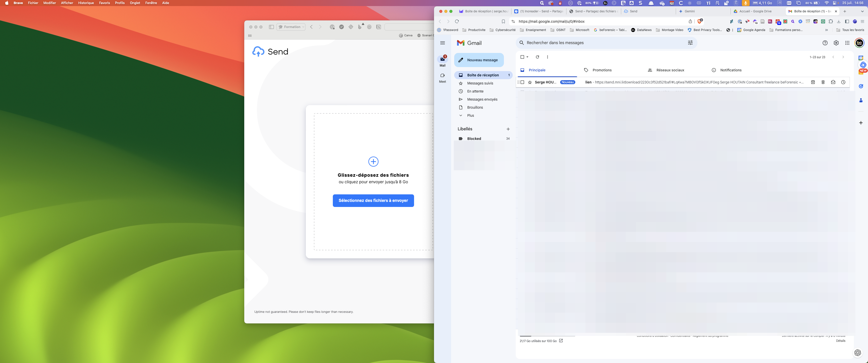Screen dimensions: 868x363
Task: Share the page via address bar icon
Action: (690, 21)
